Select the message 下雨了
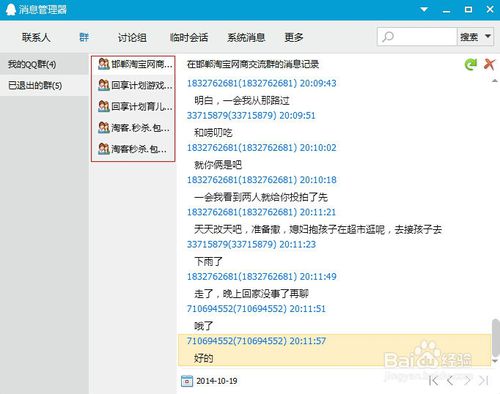Image resolution: width=500 pixels, height=394 pixels. pos(208,261)
